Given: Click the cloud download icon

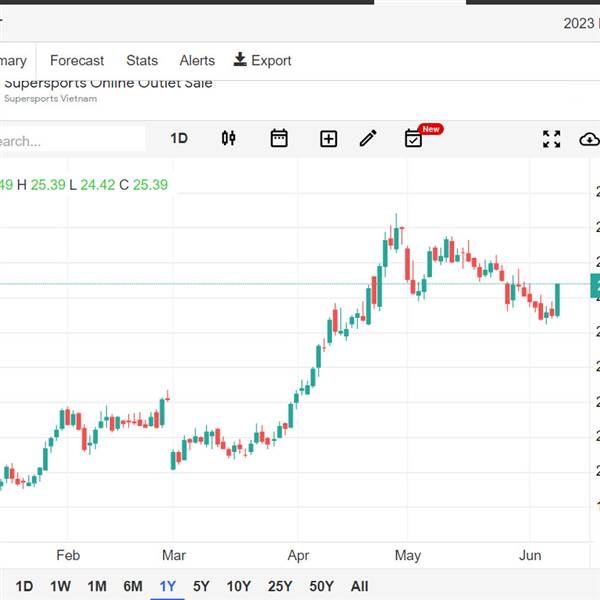Looking at the screenshot, I should (x=589, y=139).
